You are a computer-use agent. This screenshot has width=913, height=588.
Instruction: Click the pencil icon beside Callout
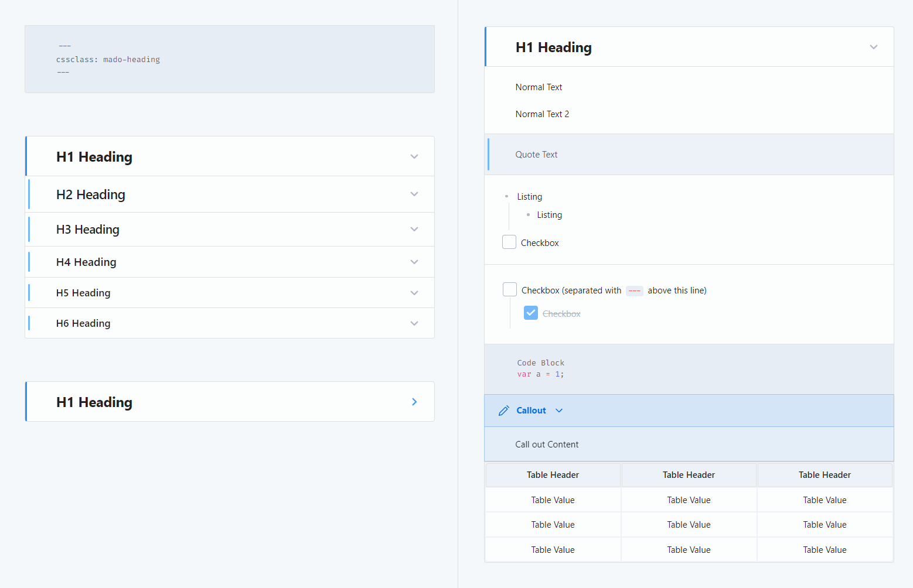pyautogui.click(x=503, y=411)
